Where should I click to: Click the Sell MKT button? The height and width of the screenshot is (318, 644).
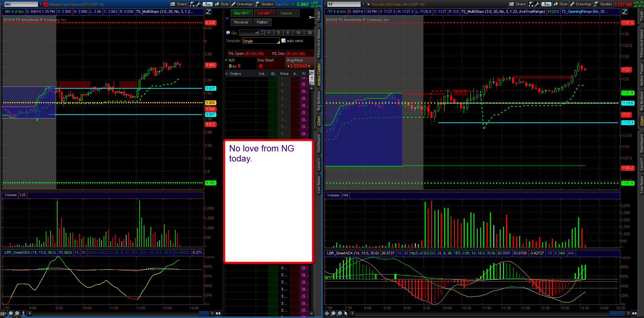264,13
